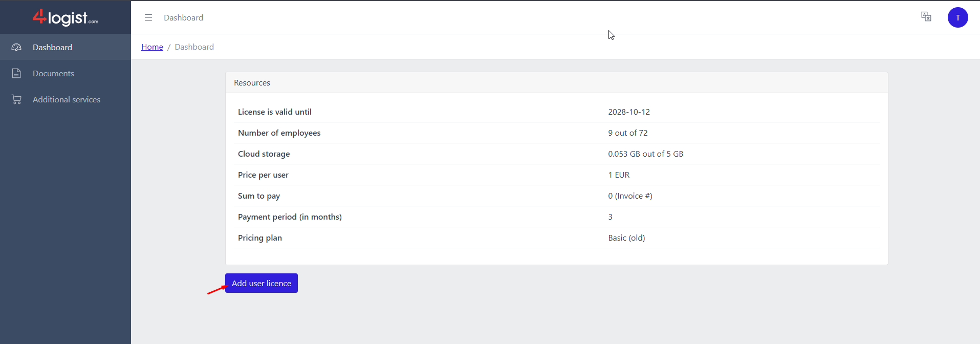
Task: Click the Resources card header
Action: click(x=252, y=83)
